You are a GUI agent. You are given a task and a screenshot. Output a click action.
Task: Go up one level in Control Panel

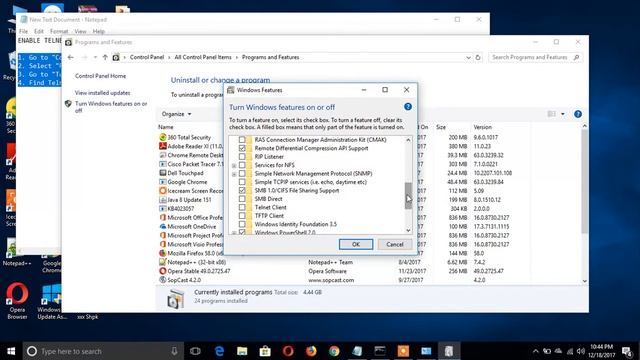coord(105,58)
